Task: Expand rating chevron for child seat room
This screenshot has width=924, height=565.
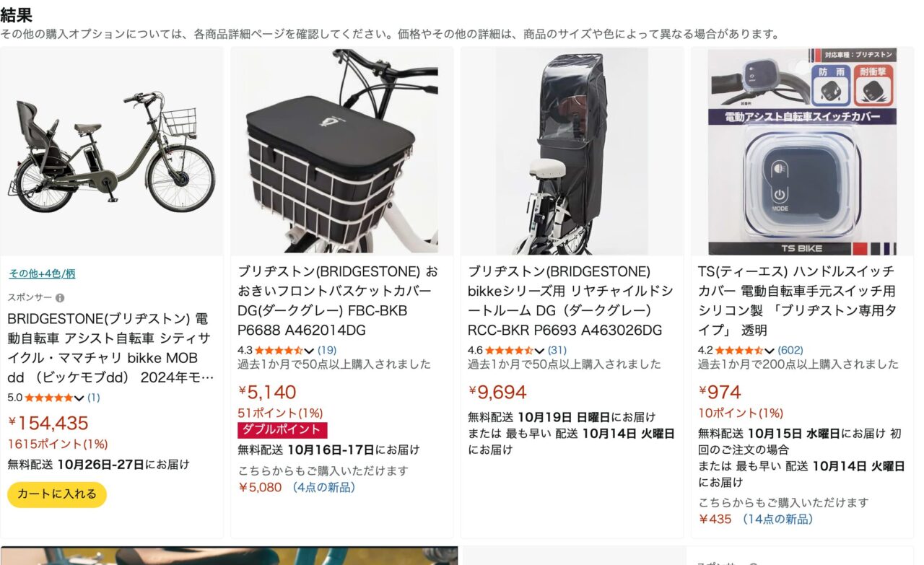Action: point(539,351)
